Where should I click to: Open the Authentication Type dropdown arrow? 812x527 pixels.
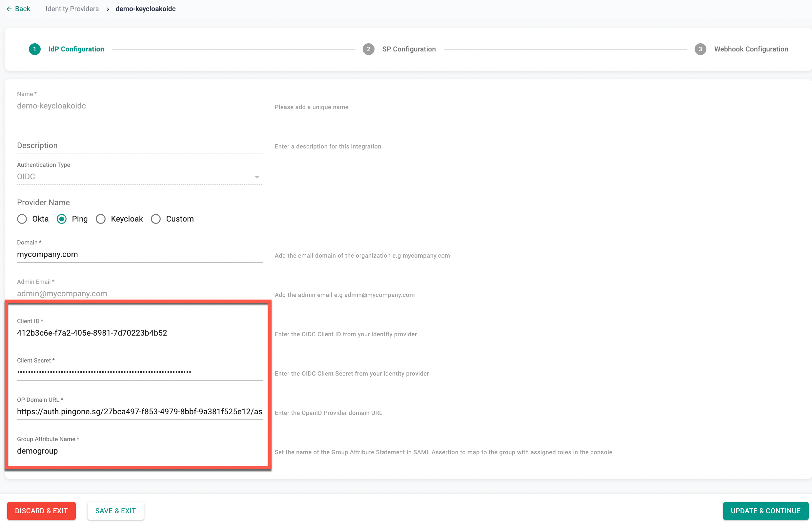point(257,177)
